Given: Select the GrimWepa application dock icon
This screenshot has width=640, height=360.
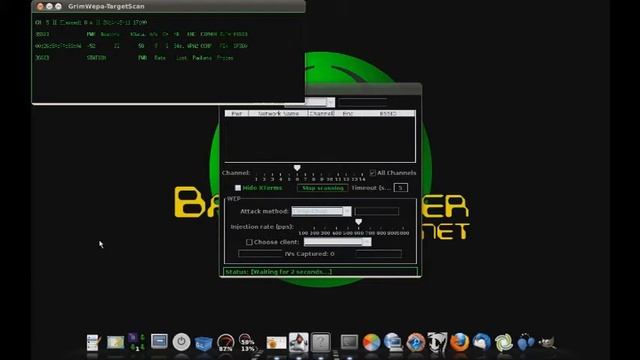Looking at the screenshot, I should click(x=298, y=342).
